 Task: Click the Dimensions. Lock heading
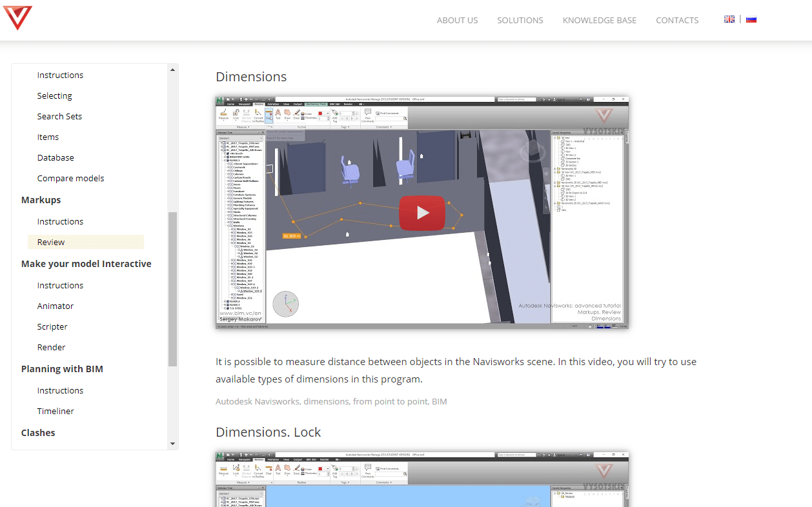(x=269, y=432)
